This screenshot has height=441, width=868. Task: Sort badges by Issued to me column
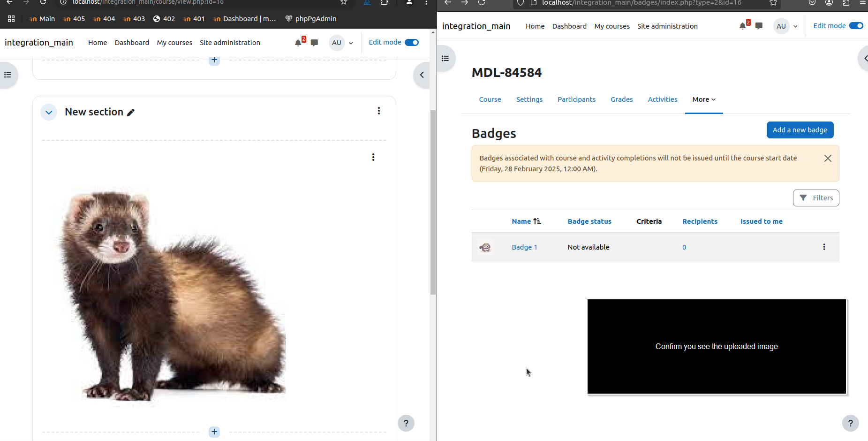click(761, 221)
